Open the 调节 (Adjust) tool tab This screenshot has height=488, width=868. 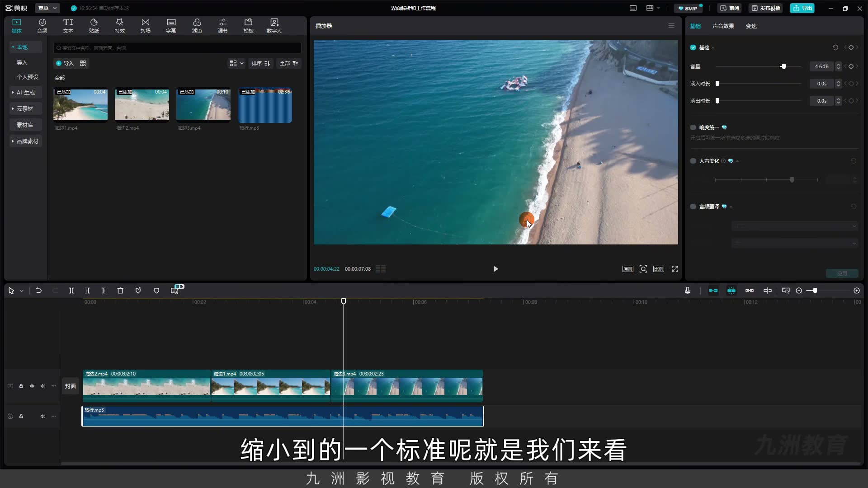coord(222,26)
